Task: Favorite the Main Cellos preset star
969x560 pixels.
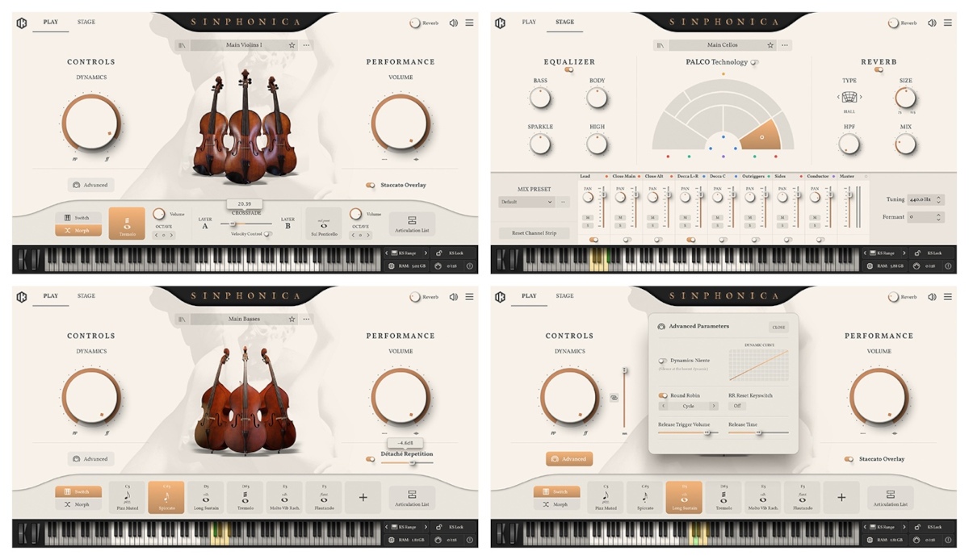Action: 771,45
